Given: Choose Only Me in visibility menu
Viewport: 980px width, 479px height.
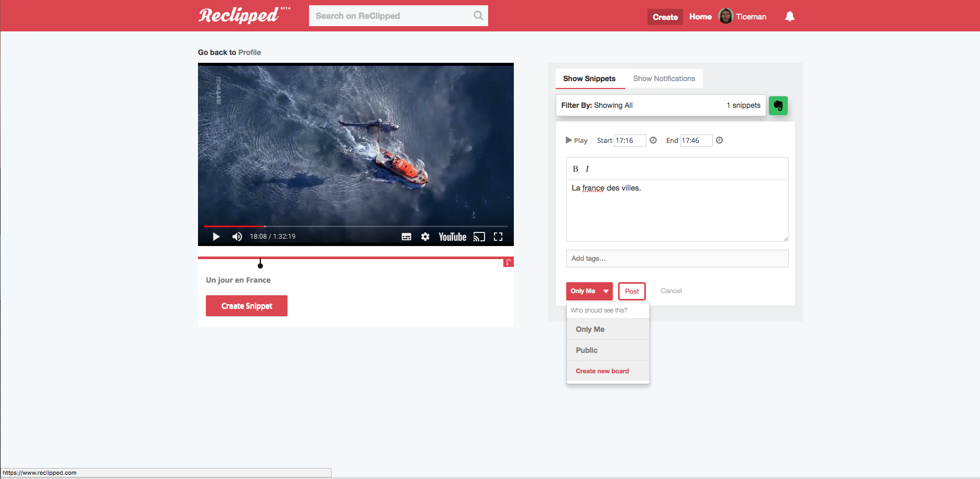Looking at the screenshot, I should tap(608, 329).
